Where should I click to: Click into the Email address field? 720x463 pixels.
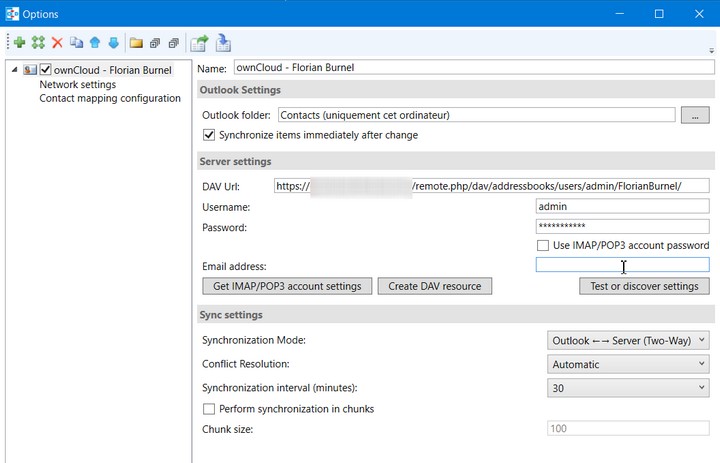(x=622, y=265)
